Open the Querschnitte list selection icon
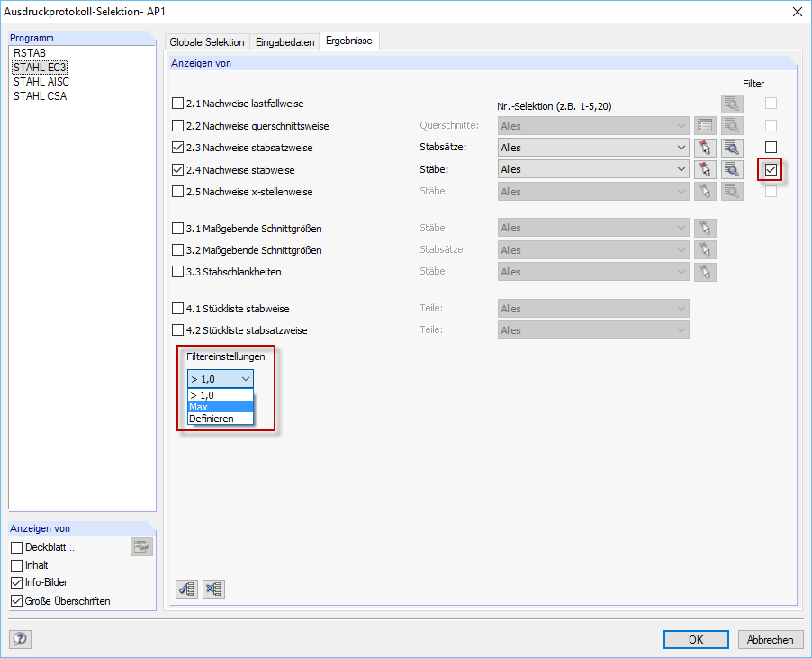Viewport: 812px width, 658px height. point(705,125)
